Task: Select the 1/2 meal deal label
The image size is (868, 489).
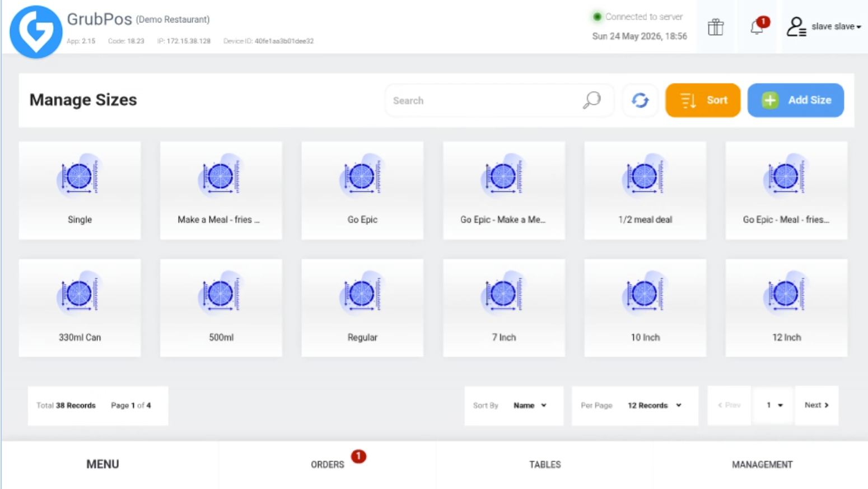Action: [645, 220]
